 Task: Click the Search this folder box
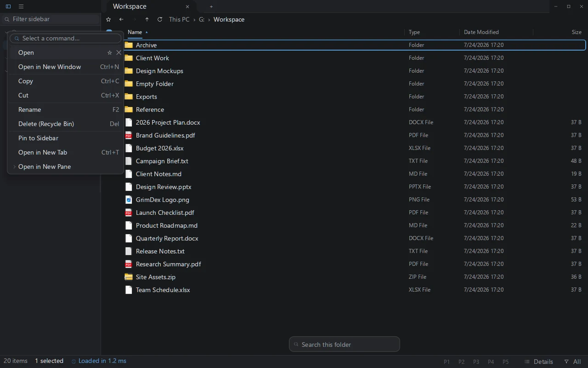point(345,344)
